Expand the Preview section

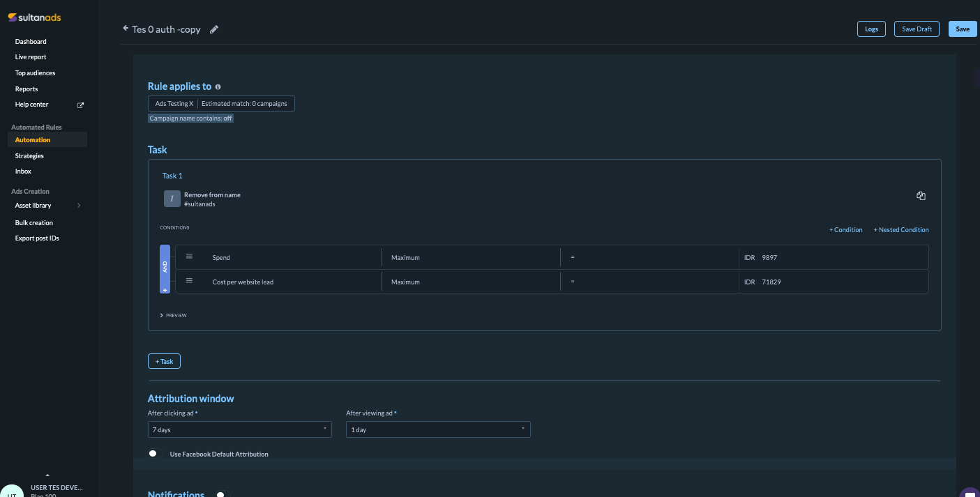[174, 315]
